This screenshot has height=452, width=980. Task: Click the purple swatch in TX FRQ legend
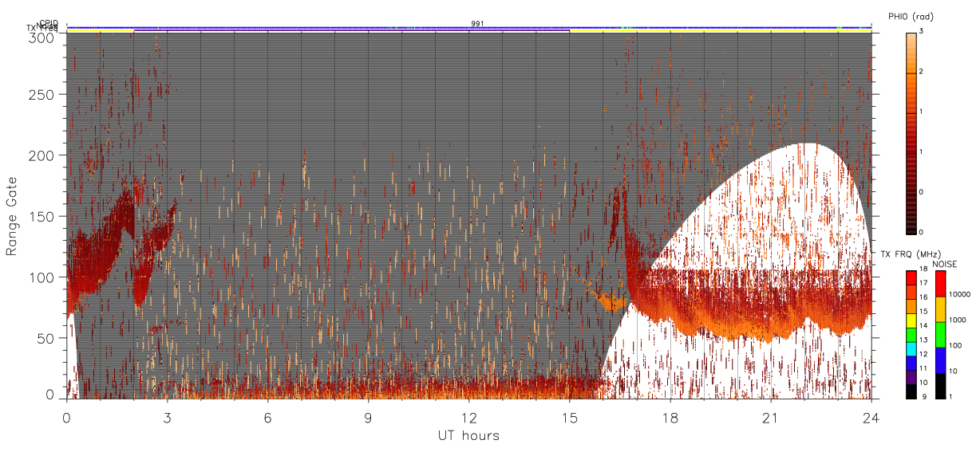pos(911,377)
